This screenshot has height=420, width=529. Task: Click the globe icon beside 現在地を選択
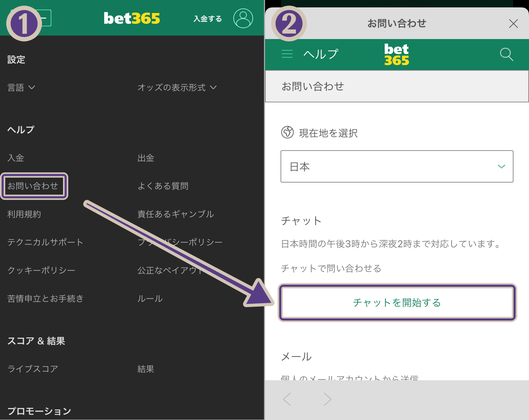pyautogui.click(x=287, y=133)
